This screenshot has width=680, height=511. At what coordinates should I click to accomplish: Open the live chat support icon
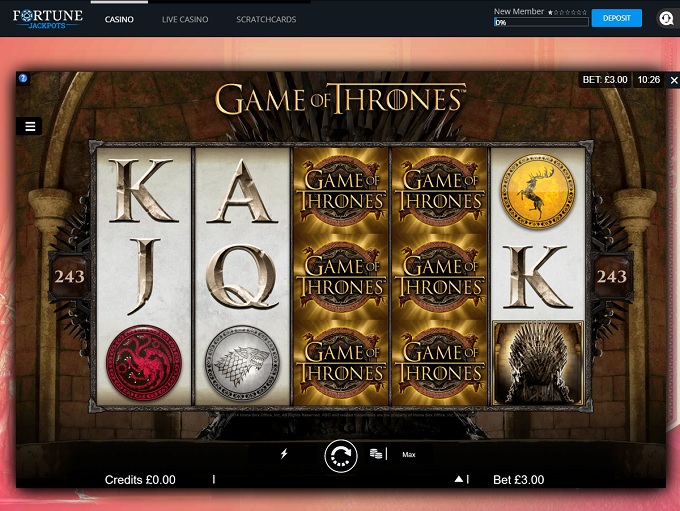pos(665,18)
